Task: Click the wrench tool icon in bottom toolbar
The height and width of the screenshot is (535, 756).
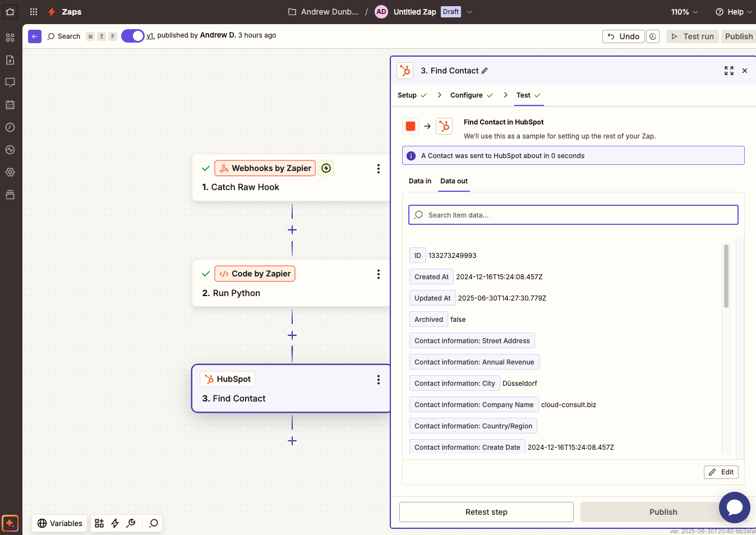Action: click(x=131, y=523)
